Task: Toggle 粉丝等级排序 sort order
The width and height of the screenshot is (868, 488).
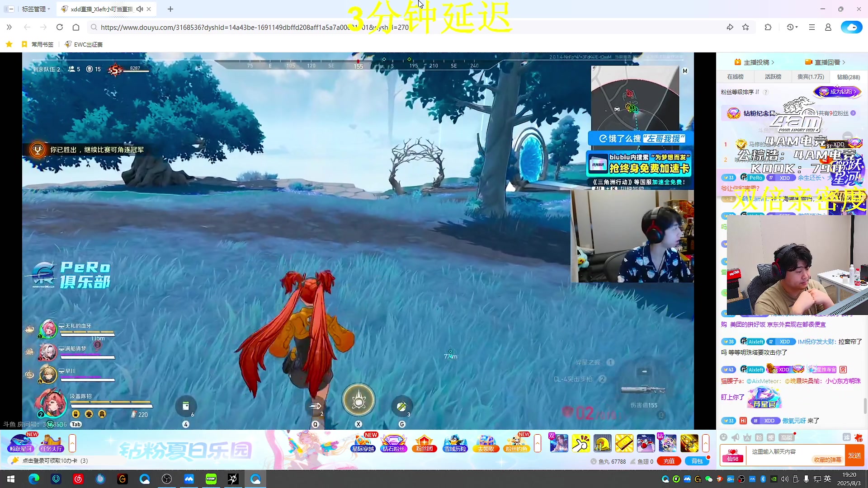Action: pos(740,92)
